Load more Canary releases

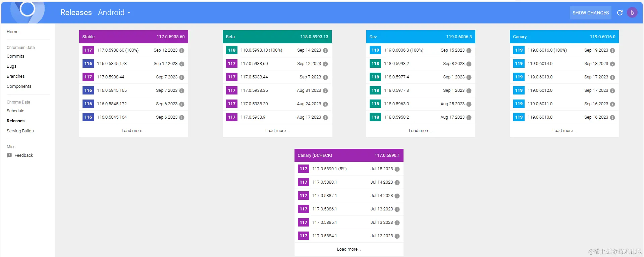564,131
